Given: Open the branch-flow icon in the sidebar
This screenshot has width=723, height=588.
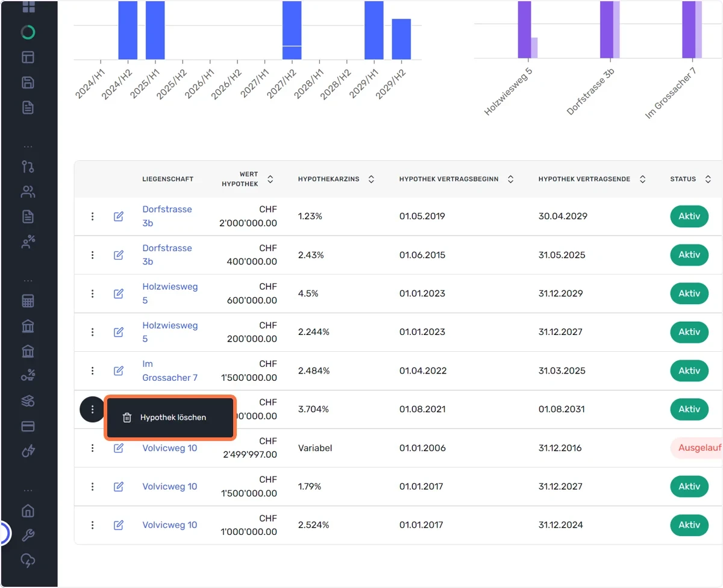Looking at the screenshot, I should pyautogui.click(x=28, y=166).
